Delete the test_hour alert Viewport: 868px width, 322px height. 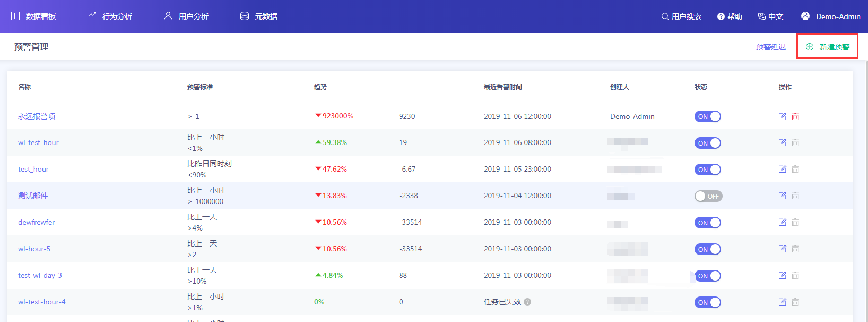[795, 169]
